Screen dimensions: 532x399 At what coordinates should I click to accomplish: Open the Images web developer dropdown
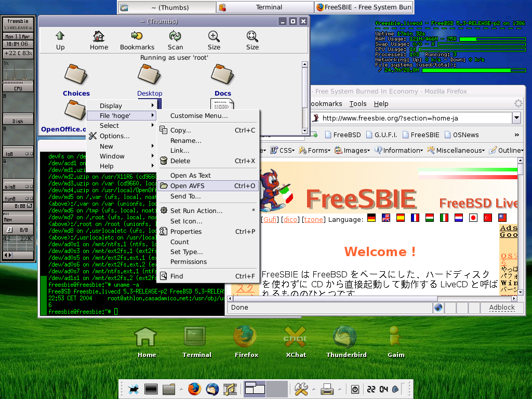coord(352,150)
